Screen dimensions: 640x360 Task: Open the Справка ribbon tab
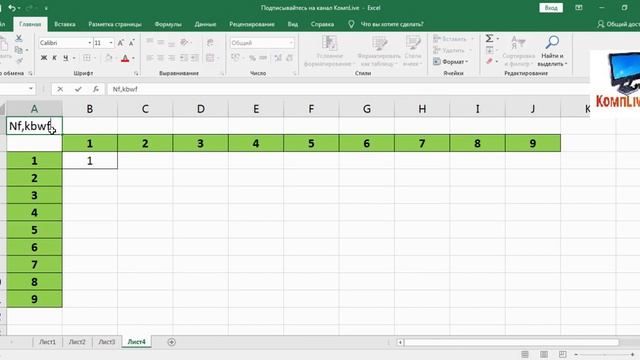322,24
